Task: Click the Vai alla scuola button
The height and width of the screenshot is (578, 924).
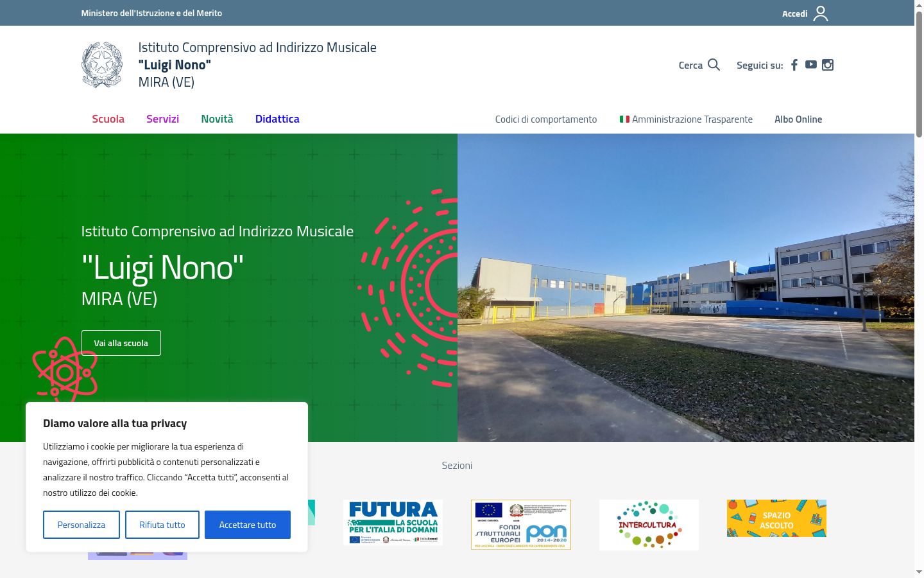Action: [x=121, y=343]
